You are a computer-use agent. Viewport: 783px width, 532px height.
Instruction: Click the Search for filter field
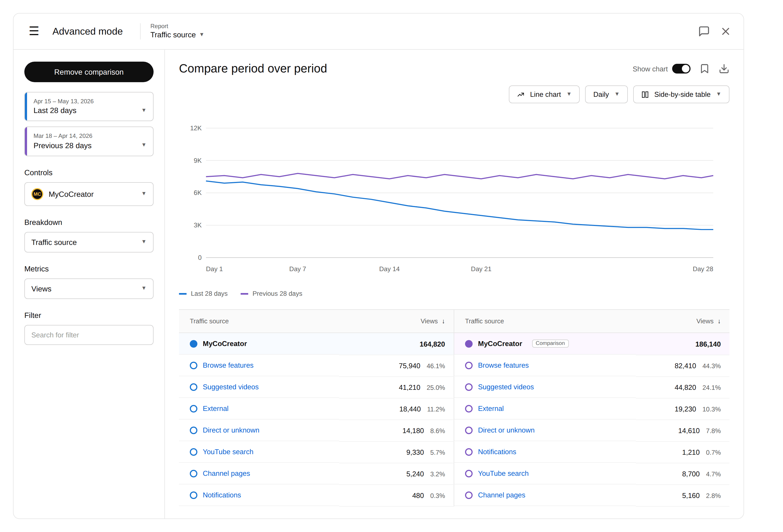[x=89, y=335]
